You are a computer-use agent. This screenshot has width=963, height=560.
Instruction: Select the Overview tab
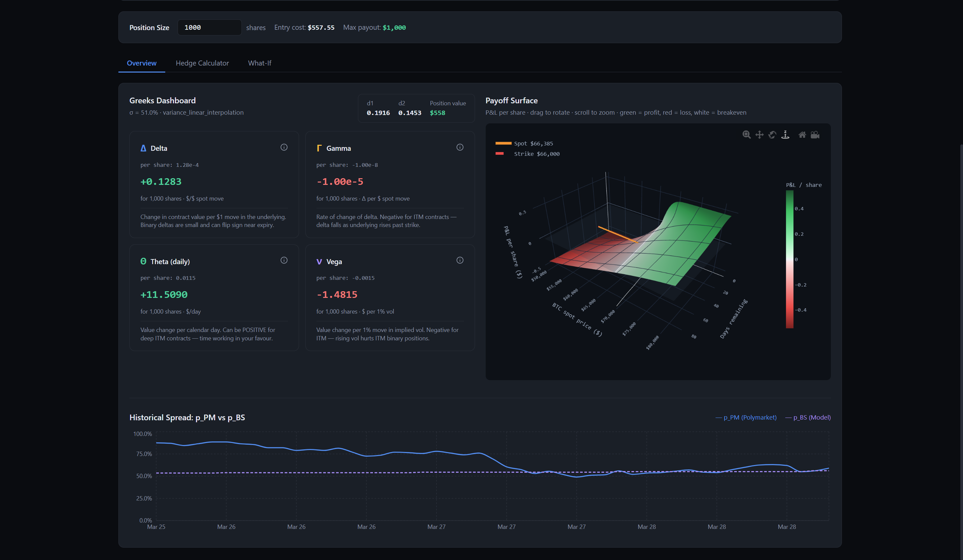[x=141, y=63]
